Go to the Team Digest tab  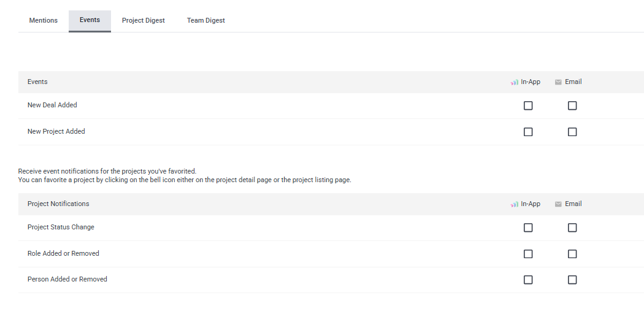[205, 20]
